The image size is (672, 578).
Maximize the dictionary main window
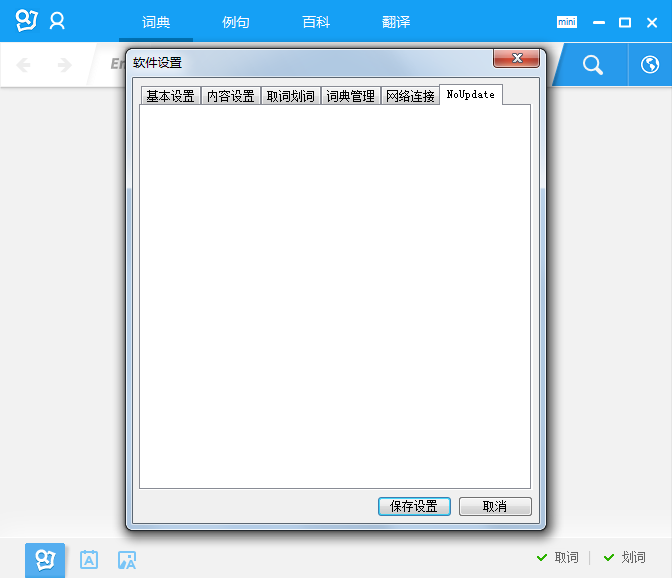pyautogui.click(x=625, y=22)
